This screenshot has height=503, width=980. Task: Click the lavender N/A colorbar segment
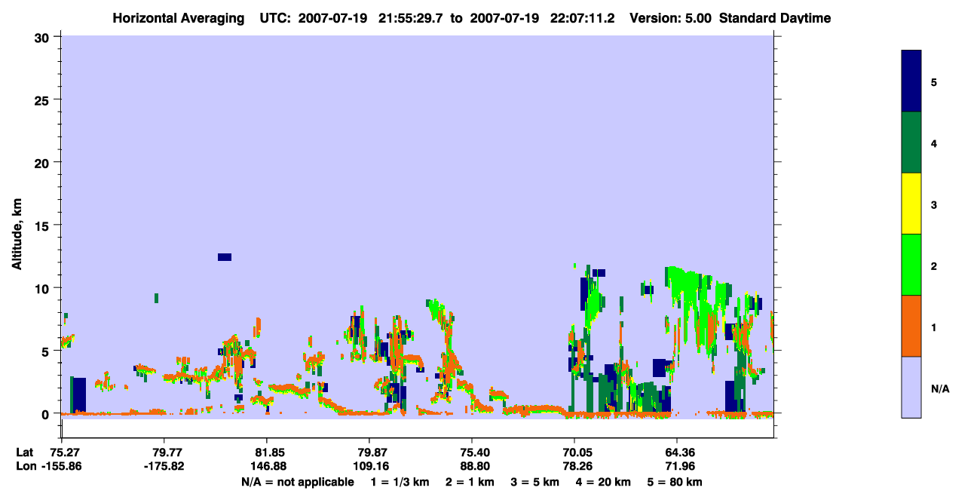click(x=911, y=387)
